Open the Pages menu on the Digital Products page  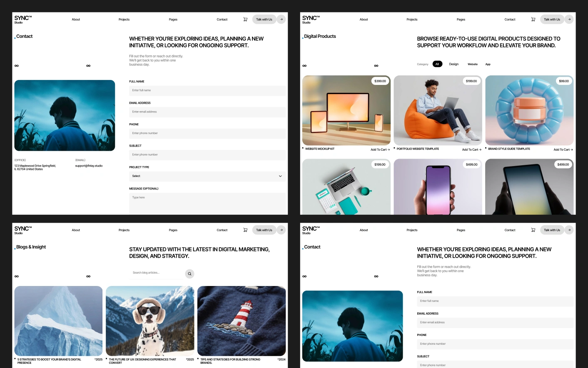[x=461, y=20]
